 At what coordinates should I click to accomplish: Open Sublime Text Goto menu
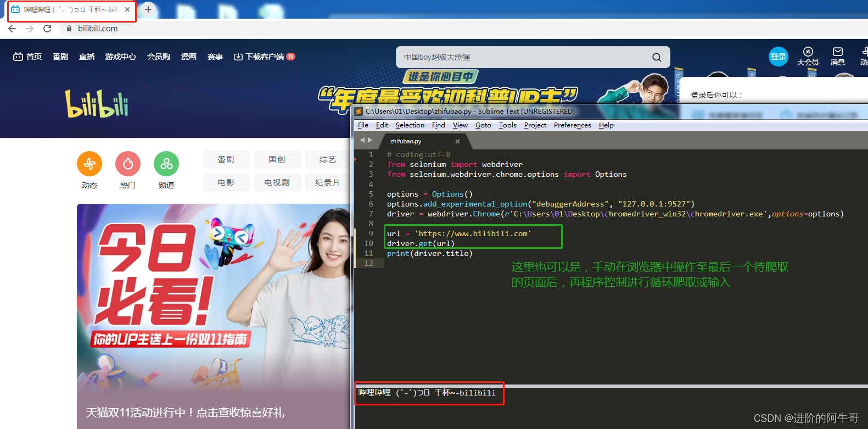tap(483, 125)
